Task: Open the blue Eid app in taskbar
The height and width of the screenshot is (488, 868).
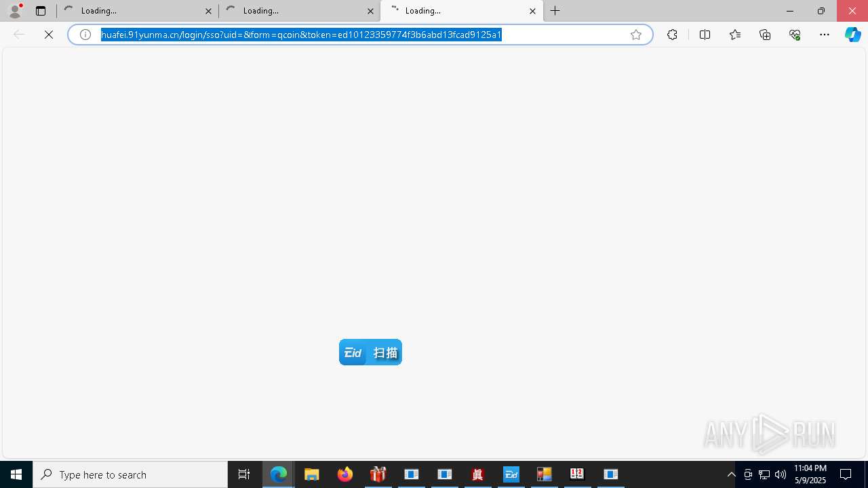Action: pos(511,474)
